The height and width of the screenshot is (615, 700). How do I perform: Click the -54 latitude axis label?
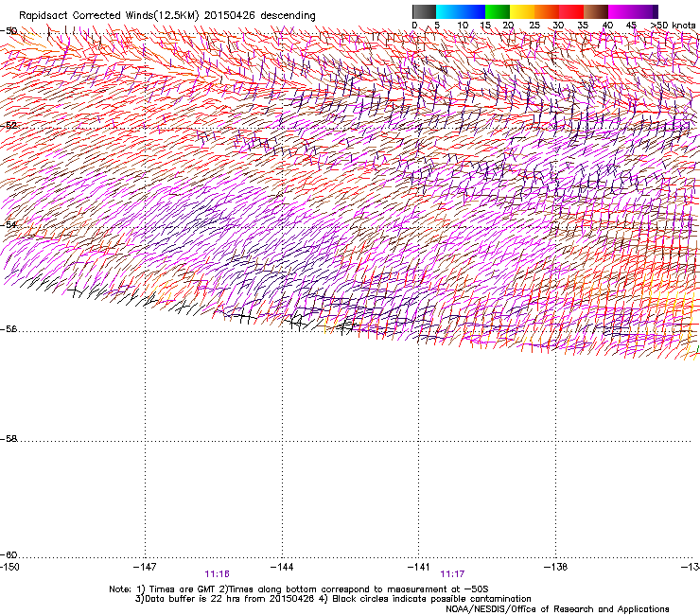click(x=9, y=224)
